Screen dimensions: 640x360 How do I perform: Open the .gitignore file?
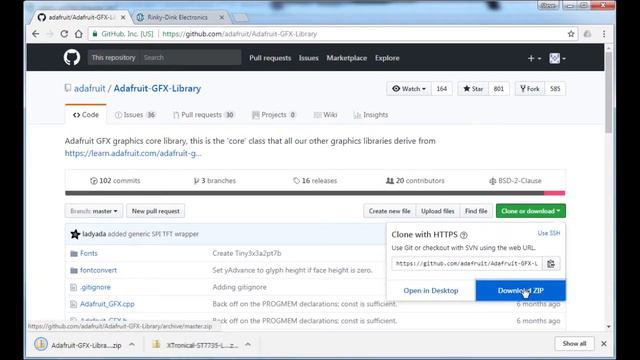click(x=95, y=287)
